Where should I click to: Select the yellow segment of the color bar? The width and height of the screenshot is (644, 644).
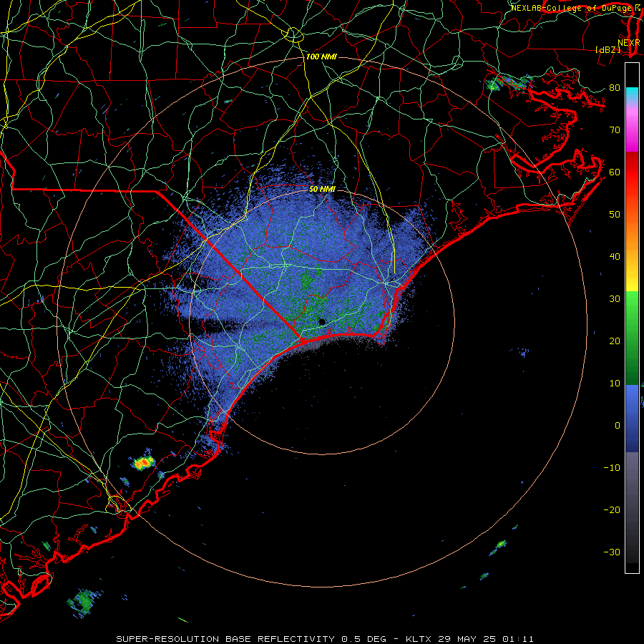(632, 278)
